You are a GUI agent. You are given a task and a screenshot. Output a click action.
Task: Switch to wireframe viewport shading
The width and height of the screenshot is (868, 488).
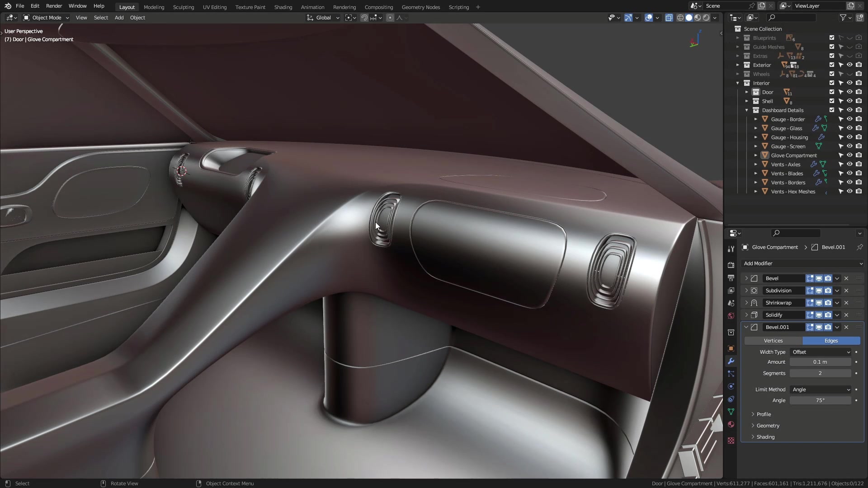(x=680, y=18)
